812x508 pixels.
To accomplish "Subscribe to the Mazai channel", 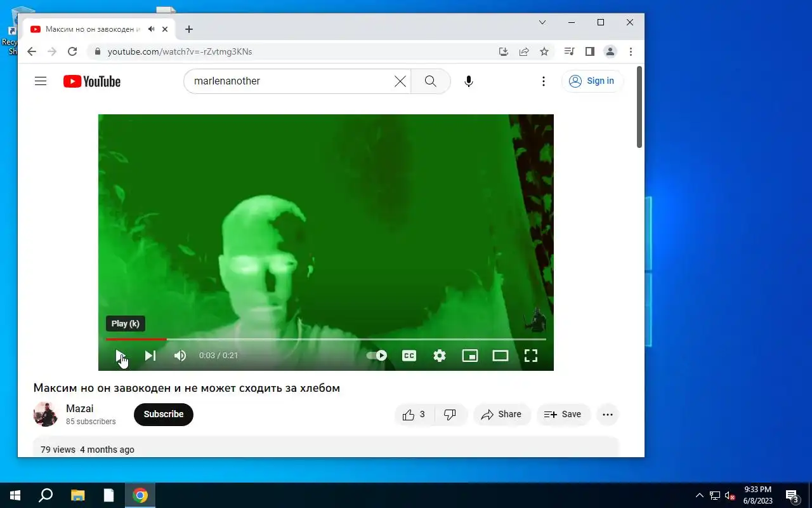I will coord(164,414).
